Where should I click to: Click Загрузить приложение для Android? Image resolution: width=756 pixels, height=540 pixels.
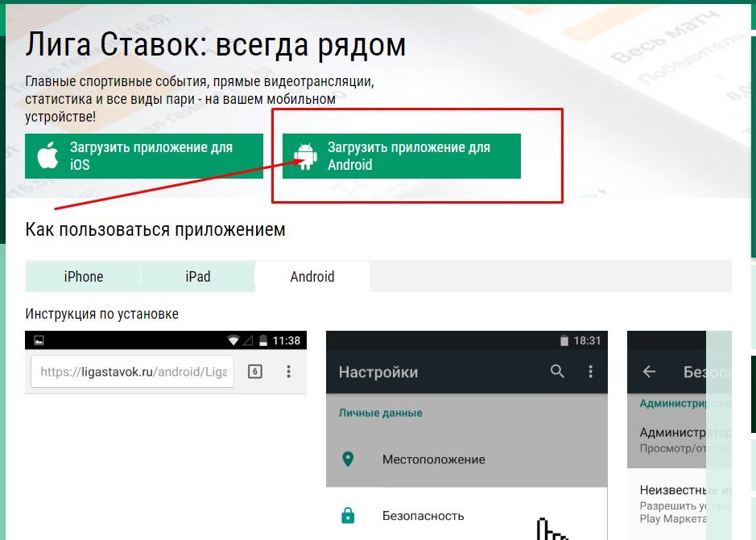(x=400, y=155)
